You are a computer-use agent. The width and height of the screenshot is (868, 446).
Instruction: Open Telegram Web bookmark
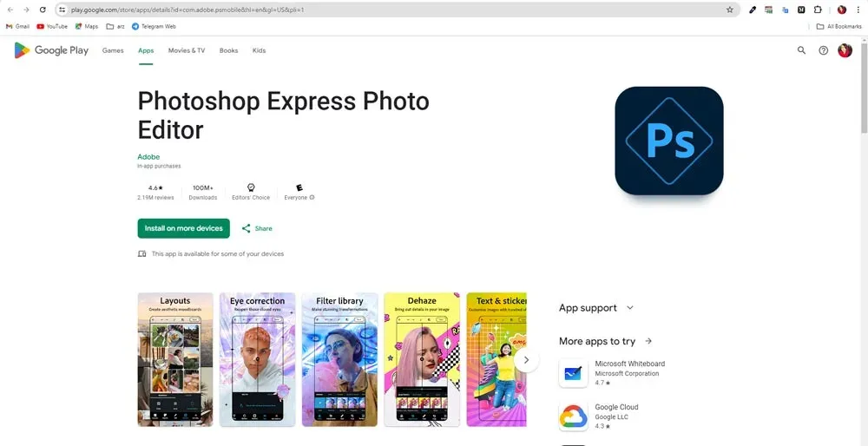point(154,26)
